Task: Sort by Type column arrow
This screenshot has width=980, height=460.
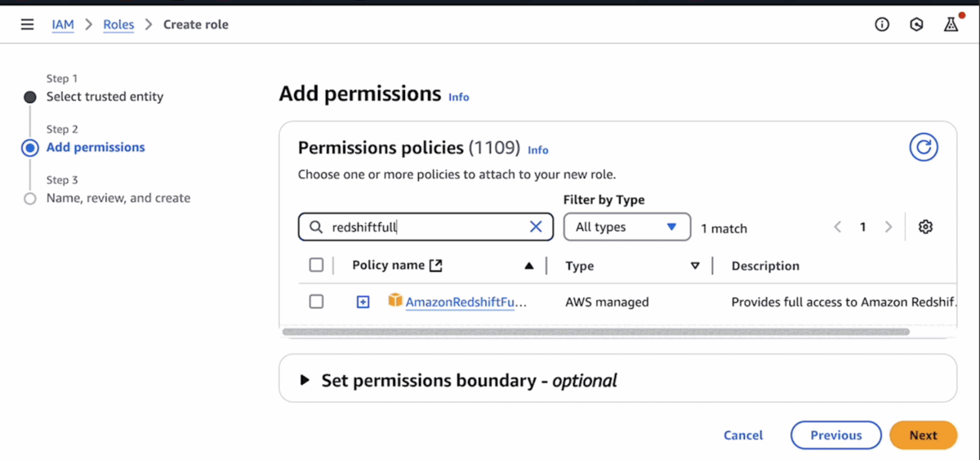Action: 695,266
